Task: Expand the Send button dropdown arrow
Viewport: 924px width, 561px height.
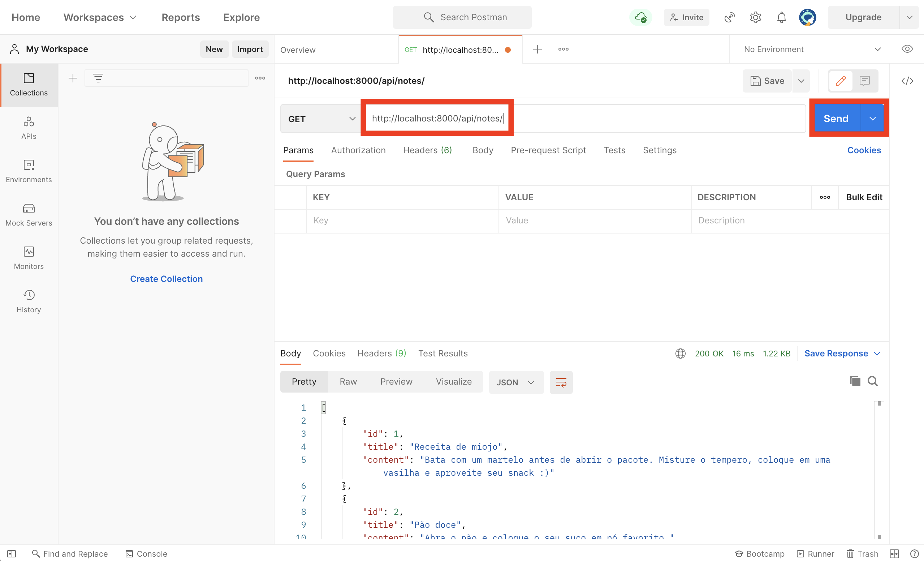Action: click(872, 119)
